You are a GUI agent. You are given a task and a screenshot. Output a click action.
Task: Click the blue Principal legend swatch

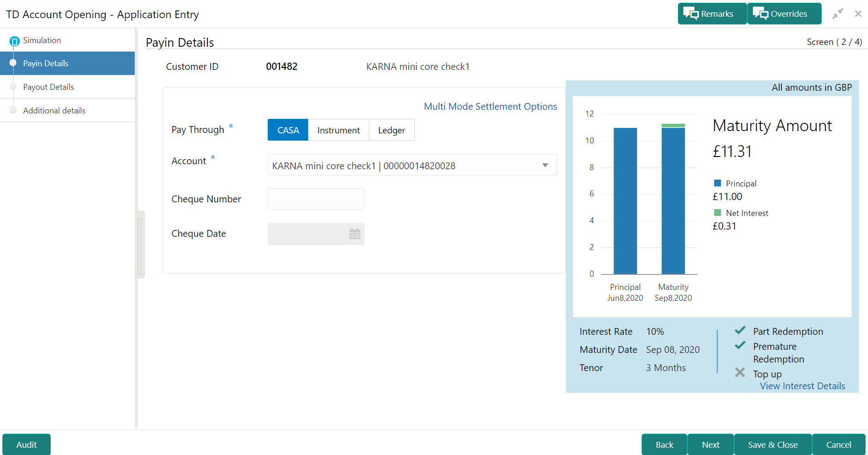pos(717,183)
